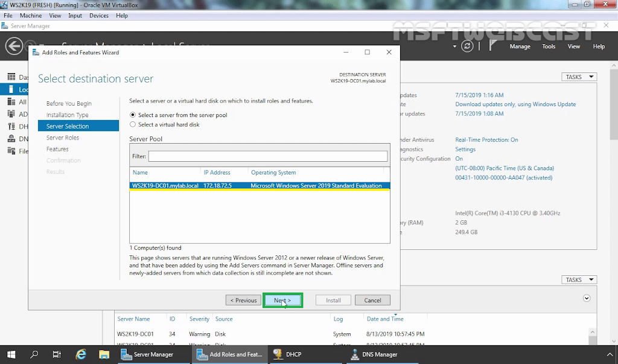Click the Pacific Time zone link

tap(505, 168)
